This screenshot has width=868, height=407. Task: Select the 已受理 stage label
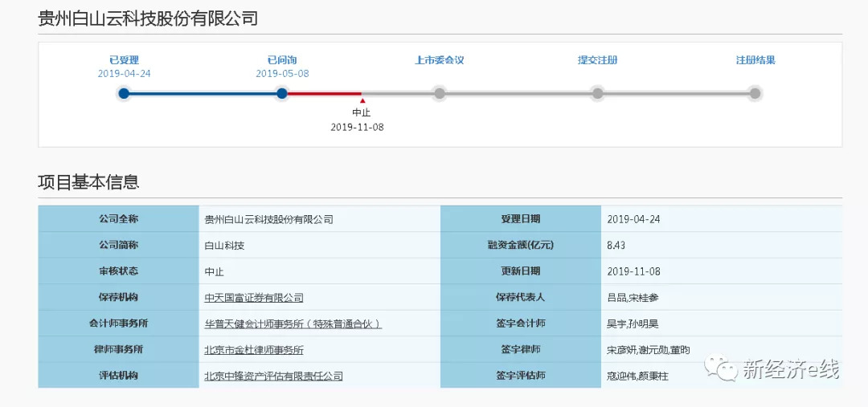tap(124, 60)
